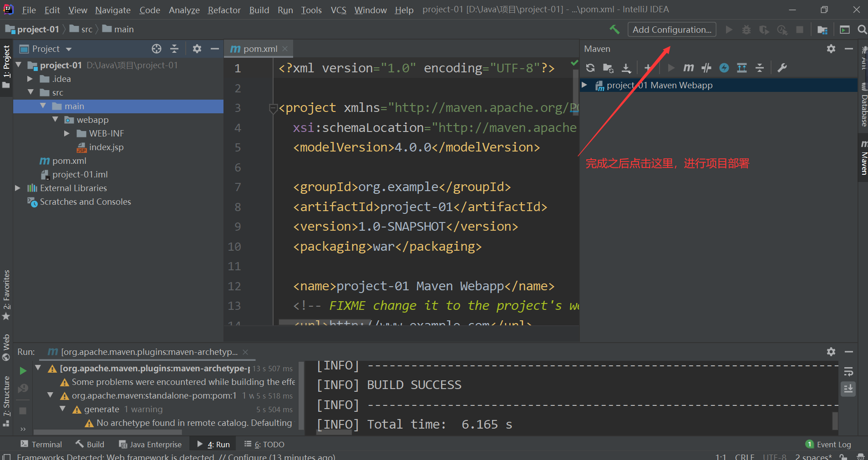This screenshot has width=868, height=460.
Task: Toggle the Favorites side tool window tab
Action: (6, 295)
